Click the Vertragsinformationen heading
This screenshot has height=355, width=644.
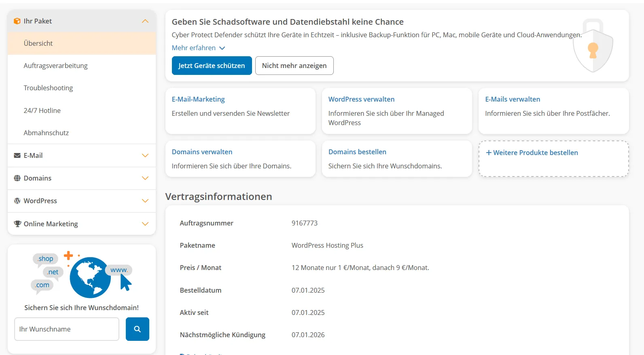(218, 196)
